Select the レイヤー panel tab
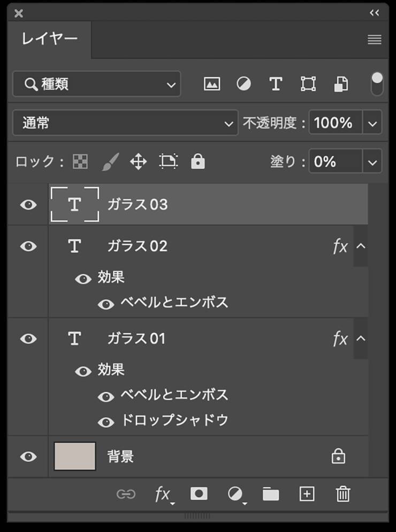This screenshot has height=532, width=396. pos(50,39)
